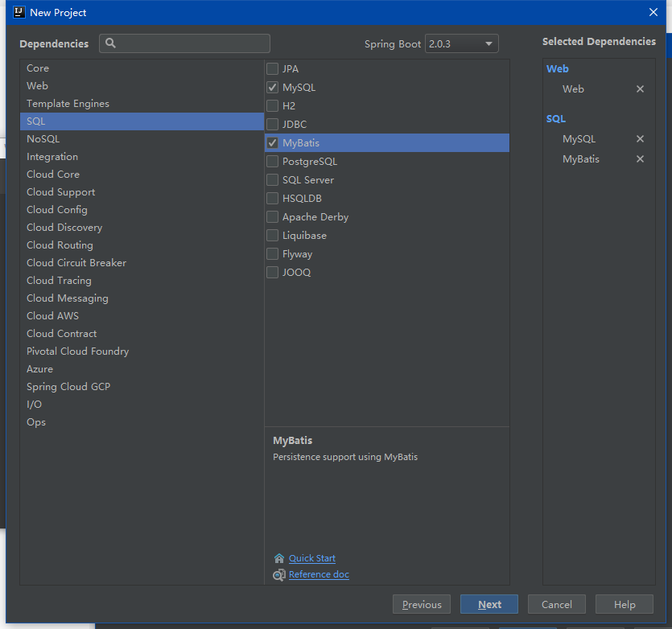Open the Quick Start link
Viewport: 672px width, 629px height.
(312, 558)
